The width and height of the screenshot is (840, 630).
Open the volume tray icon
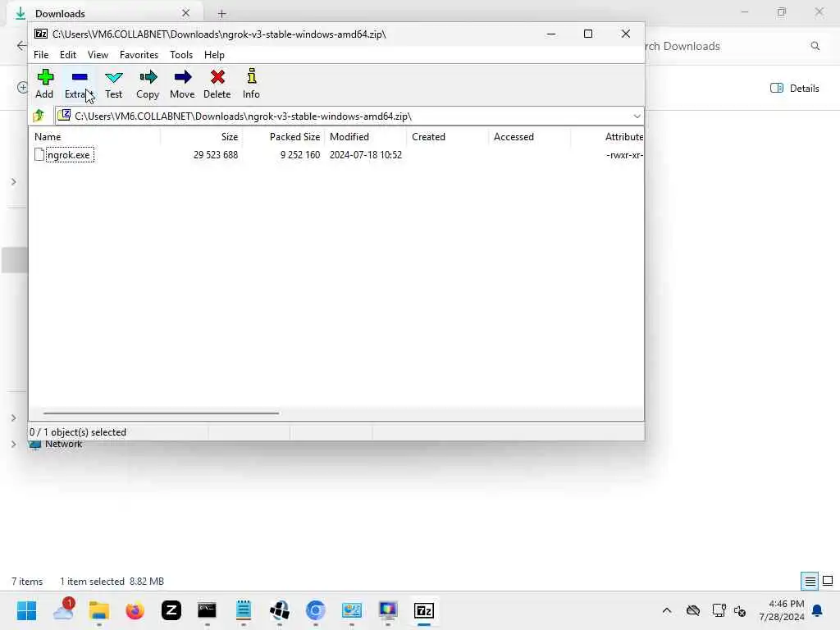pos(740,610)
